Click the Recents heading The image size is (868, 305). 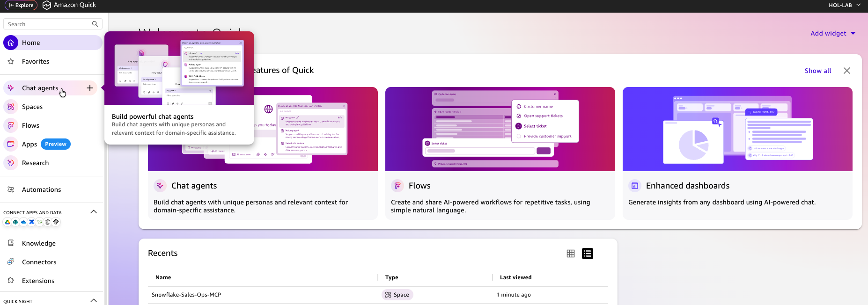tap(163, 253)
